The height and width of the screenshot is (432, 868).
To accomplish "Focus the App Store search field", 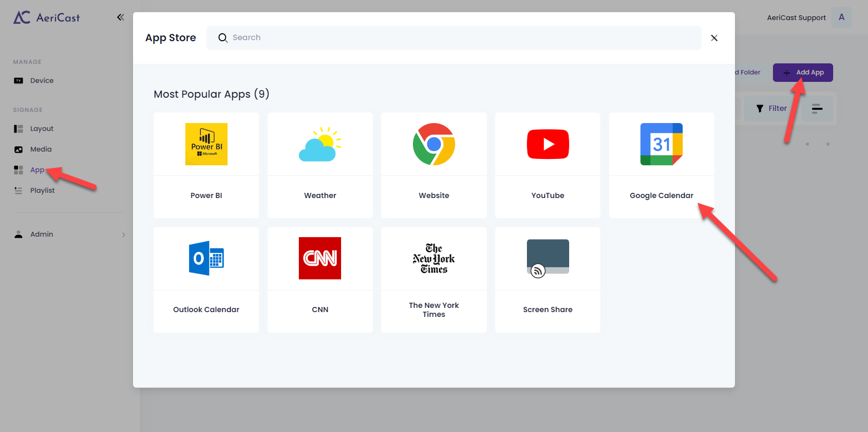I will (454, 38).
